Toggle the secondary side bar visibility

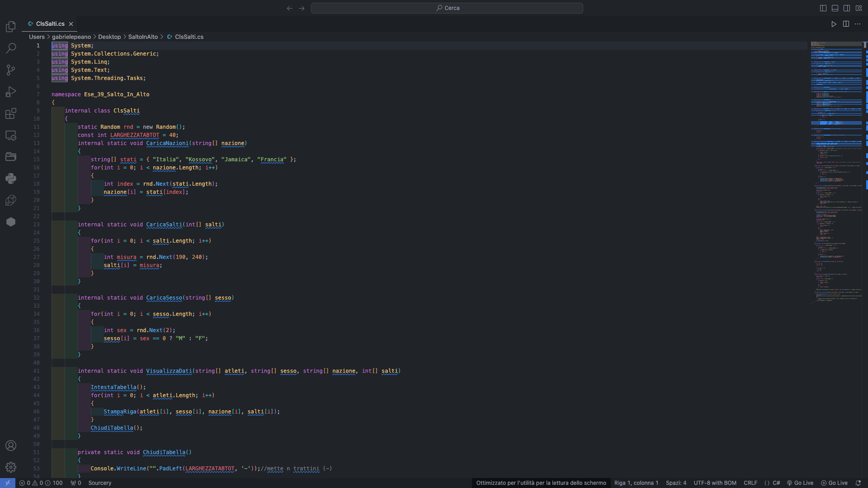tap(847, 8)
